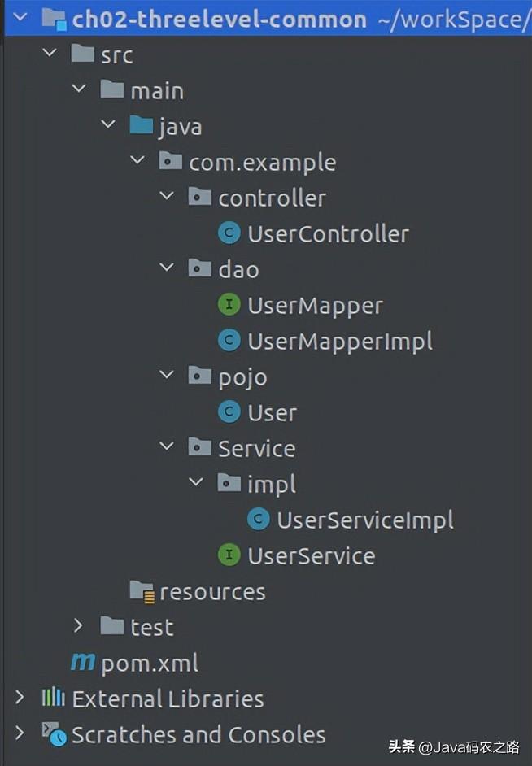Click the UserService interface icon

(229, 555)
